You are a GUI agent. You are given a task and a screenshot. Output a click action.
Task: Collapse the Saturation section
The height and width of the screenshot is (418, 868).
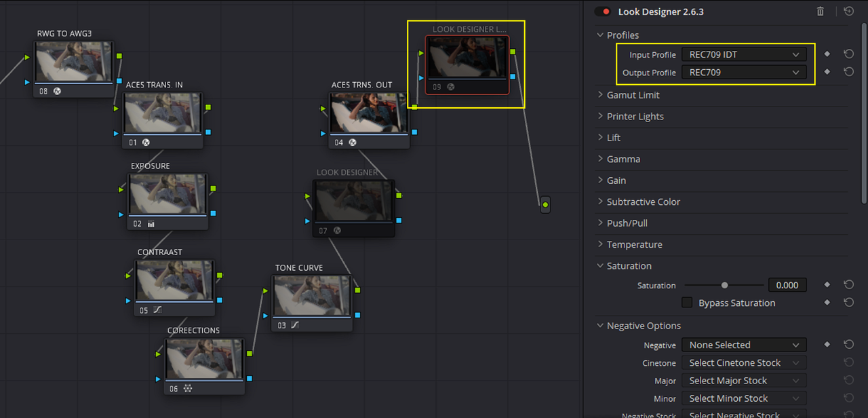[x=599, y=266]
